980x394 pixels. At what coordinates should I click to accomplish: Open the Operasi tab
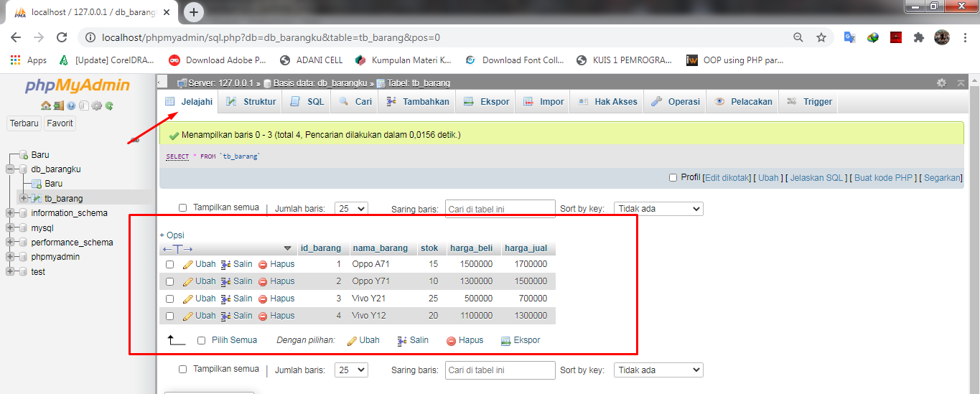tap(676, 102)
